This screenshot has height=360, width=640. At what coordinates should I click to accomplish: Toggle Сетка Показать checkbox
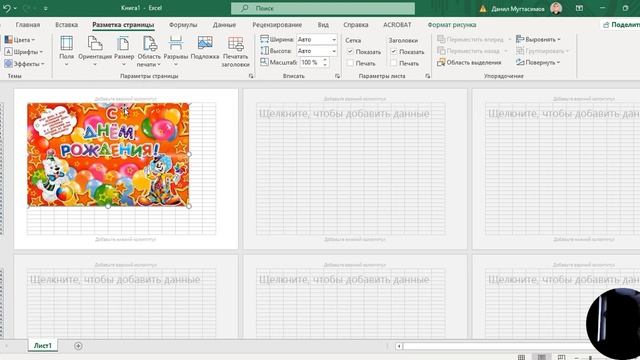coord(350,51)
